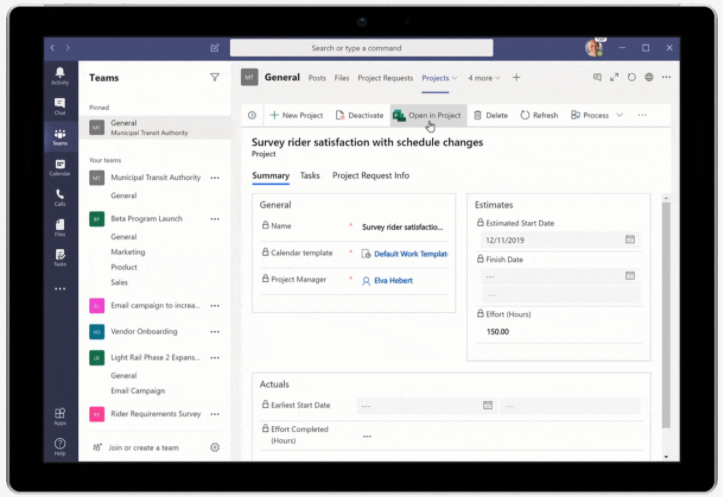Open the Elva Hebert project manager link
Viewport: 723px width, 497px height.
(x=392, y=281)
